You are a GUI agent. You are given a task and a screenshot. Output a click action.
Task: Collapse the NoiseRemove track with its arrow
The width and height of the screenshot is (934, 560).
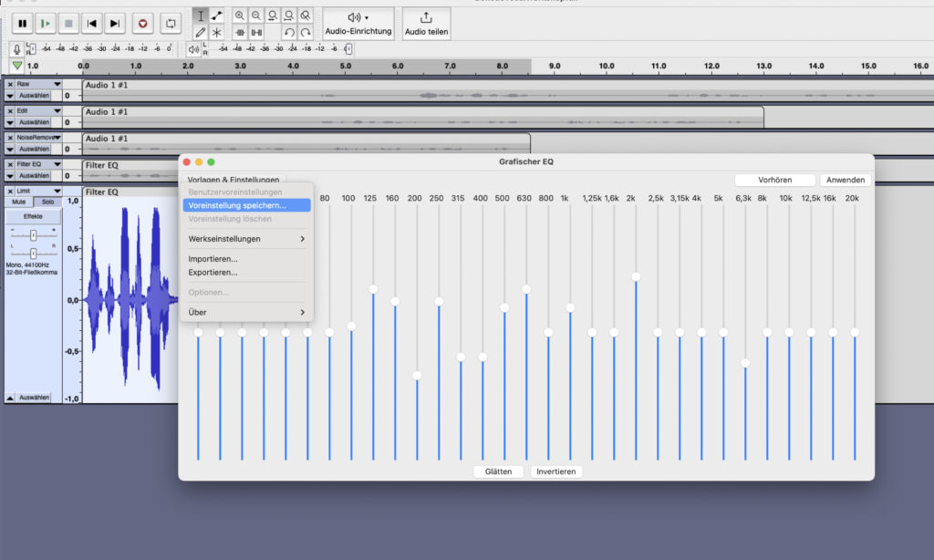coord(10,149)
